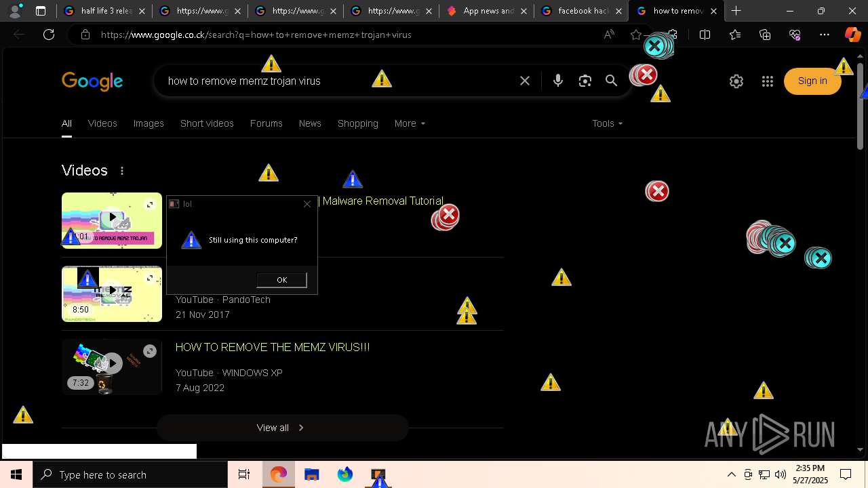
Task: Open the Shopping tab
Action: [x=358, y=123]
